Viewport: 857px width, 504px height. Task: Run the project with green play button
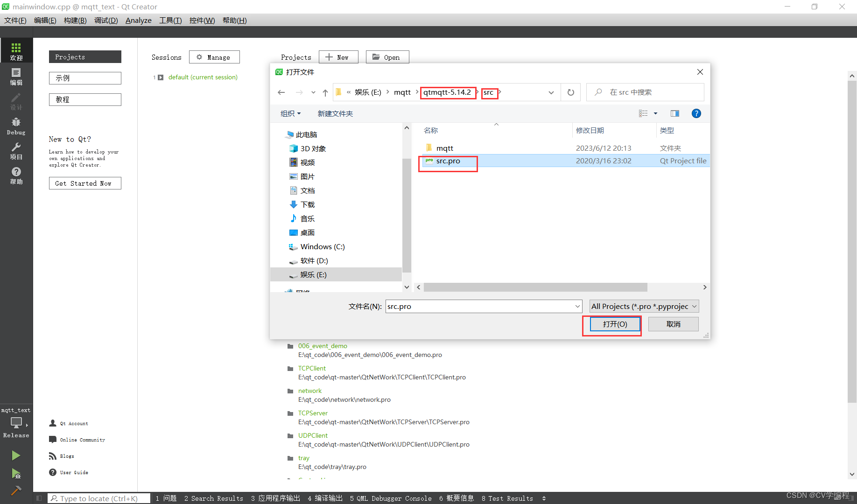pos(16,455)
